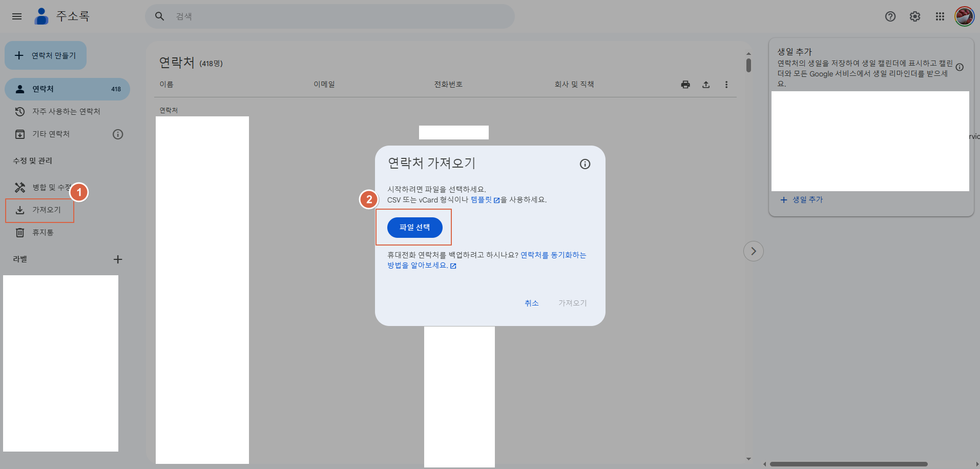Click the 전화번호 column header

click(x=448, y=85)
